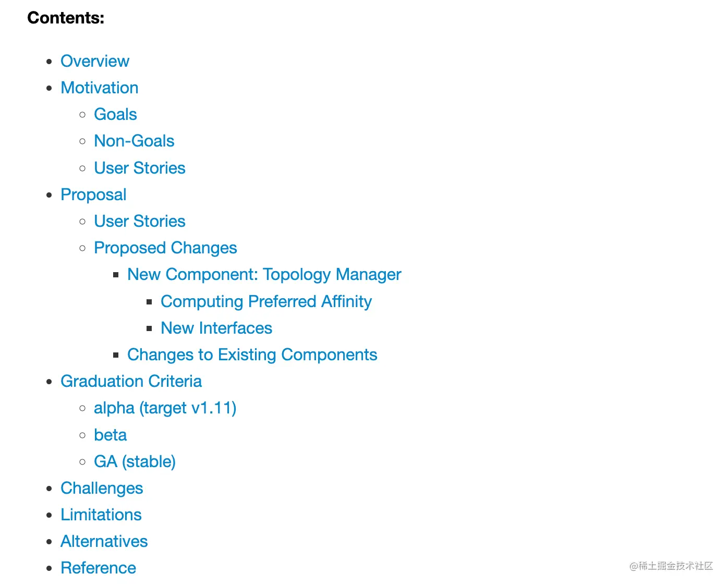This screenshot has width=728, height=586.
Task: Open the Overview link
Action: pos(95,61)
